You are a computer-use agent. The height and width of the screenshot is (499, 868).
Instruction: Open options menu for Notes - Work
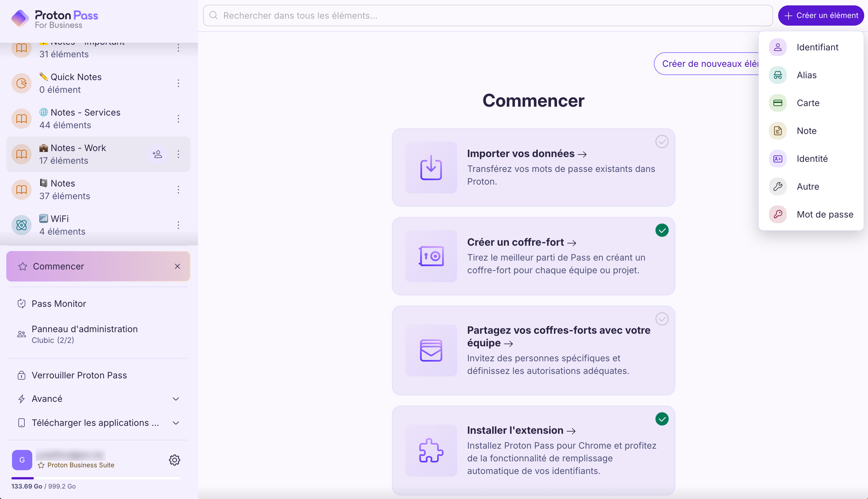(178, 154)
